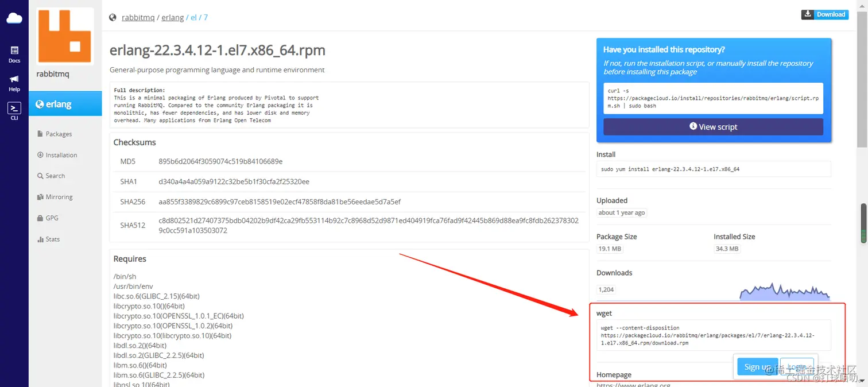This screenshot has width=868, height=387.
Task: Click the /usr/bin/env requirement
Action: tap(133, 286)
